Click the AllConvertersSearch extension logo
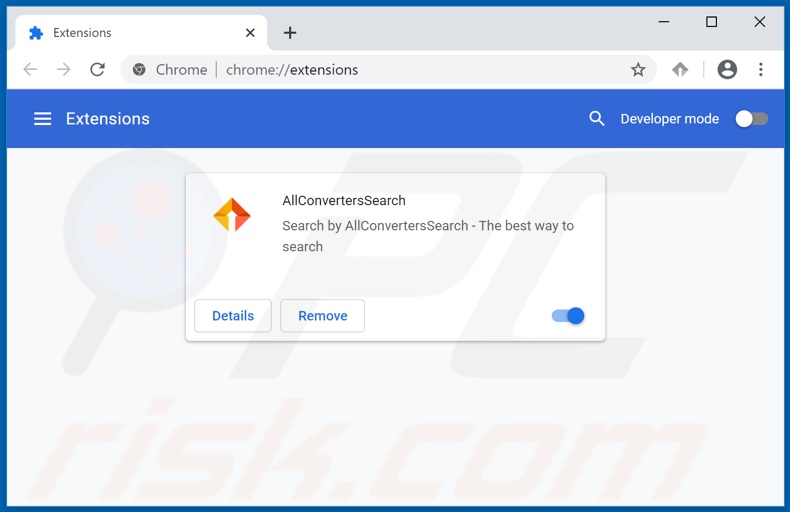The image size is (790, 512). [x=232, y=215]
